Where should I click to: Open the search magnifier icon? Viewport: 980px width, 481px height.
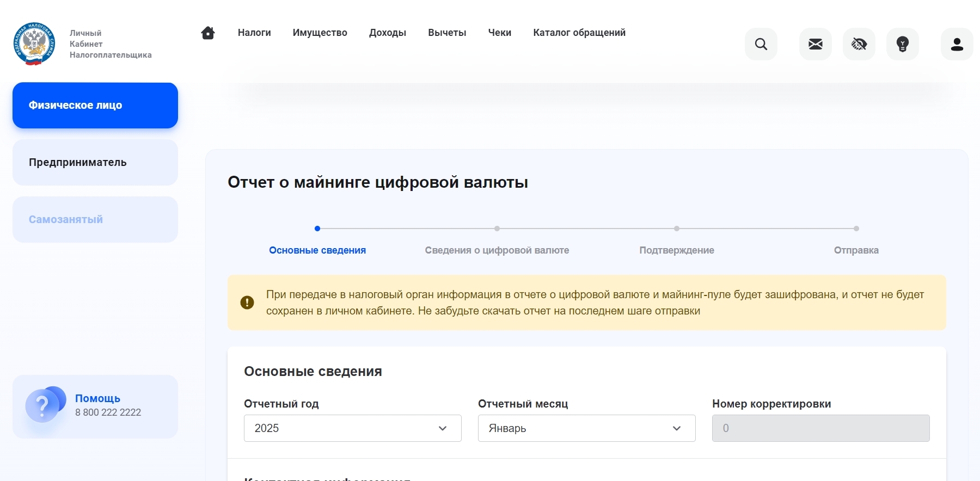tap(761, 44)
